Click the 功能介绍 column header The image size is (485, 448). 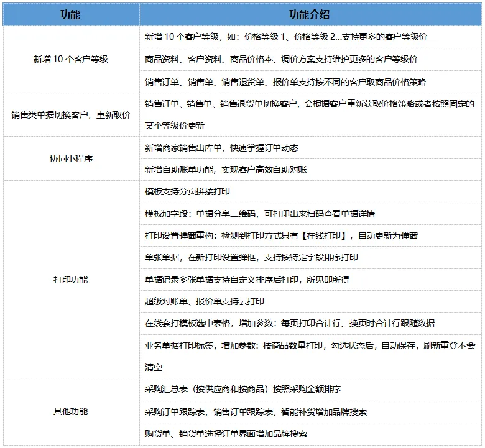310,14
